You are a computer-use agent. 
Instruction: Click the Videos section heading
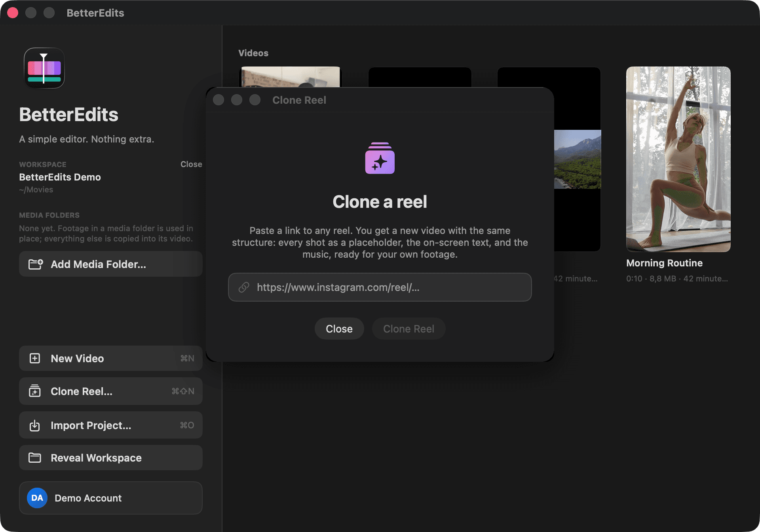pyautogui.click(x=253, y=53)
